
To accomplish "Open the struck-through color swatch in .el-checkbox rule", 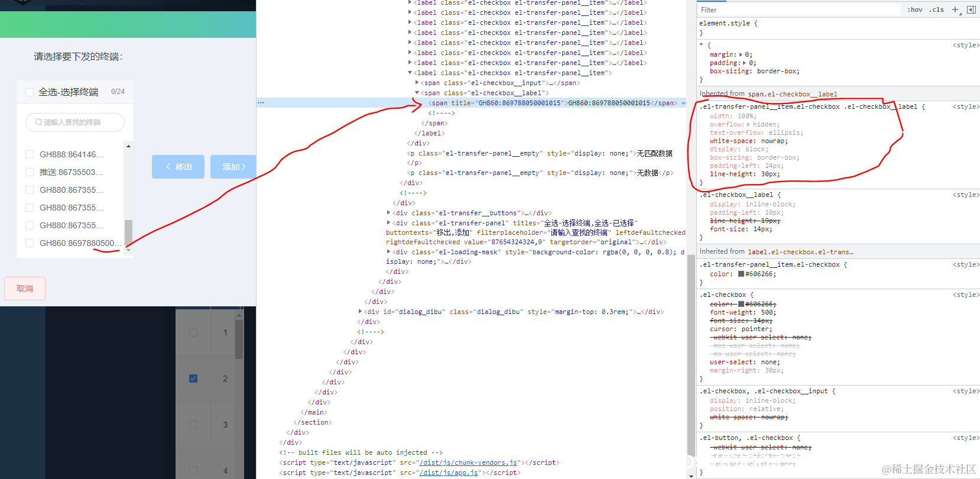I will pyautogui.click(x=741, y=304).
